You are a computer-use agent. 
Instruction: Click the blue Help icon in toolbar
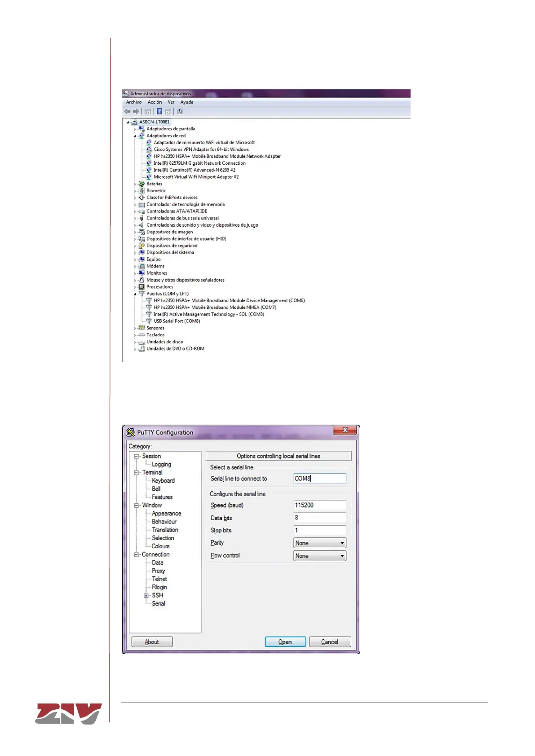tap(159, 111)
